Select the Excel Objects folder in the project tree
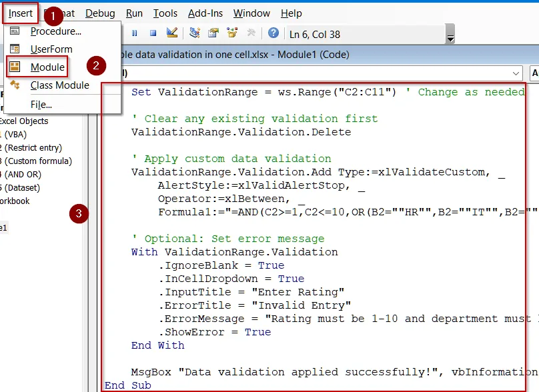The width and height of the screenshot is (539, 392). tap(24, 121)
